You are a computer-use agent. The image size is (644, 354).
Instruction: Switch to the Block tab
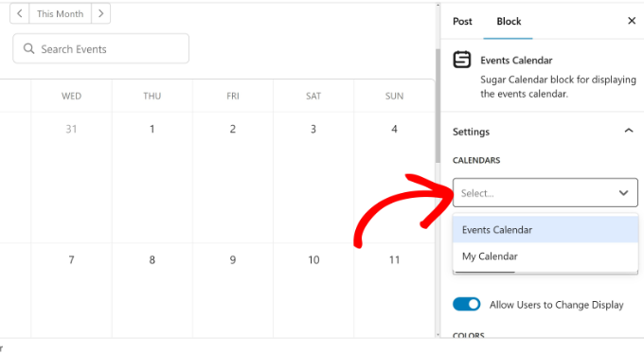click(x=509, y=22)
